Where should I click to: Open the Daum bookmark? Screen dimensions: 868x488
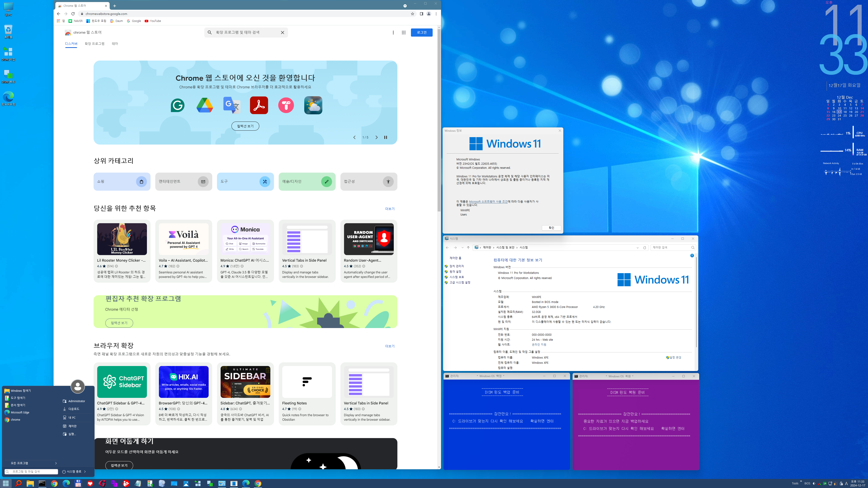click(x=117, y=21)
